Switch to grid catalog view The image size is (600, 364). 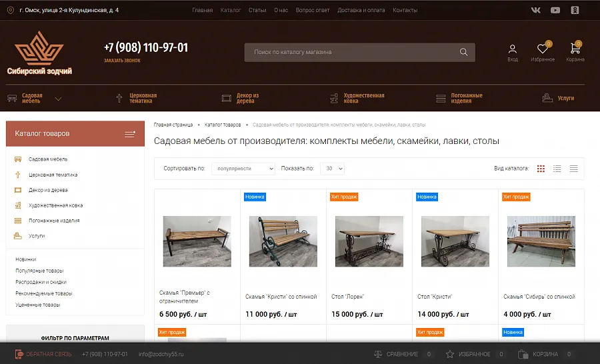[x=541, y=169]
